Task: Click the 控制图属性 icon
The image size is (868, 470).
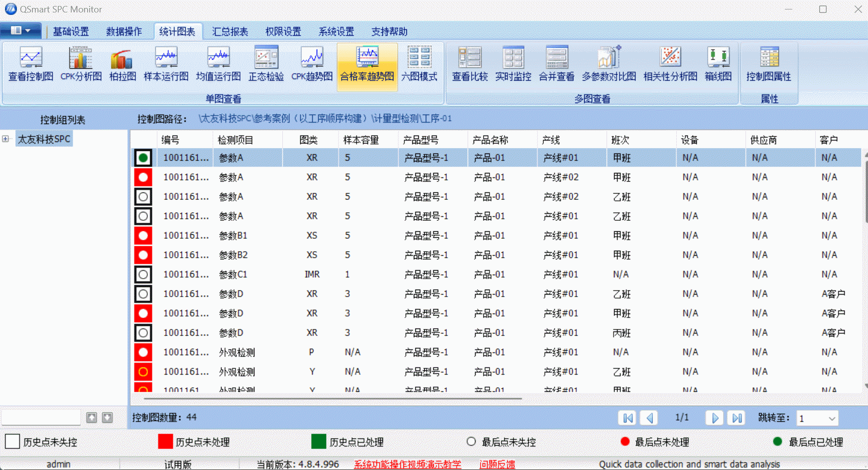Action: 769,64
